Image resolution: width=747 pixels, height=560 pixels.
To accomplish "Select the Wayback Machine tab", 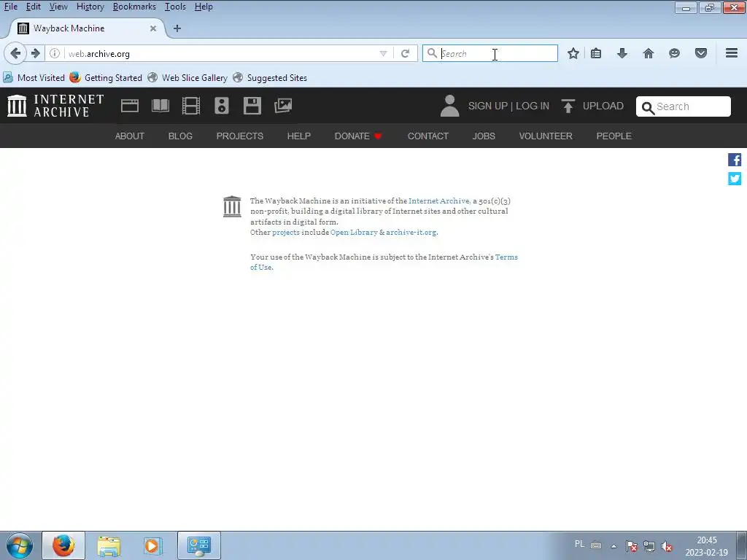I will pyautogui.click(x=86, y=28).
